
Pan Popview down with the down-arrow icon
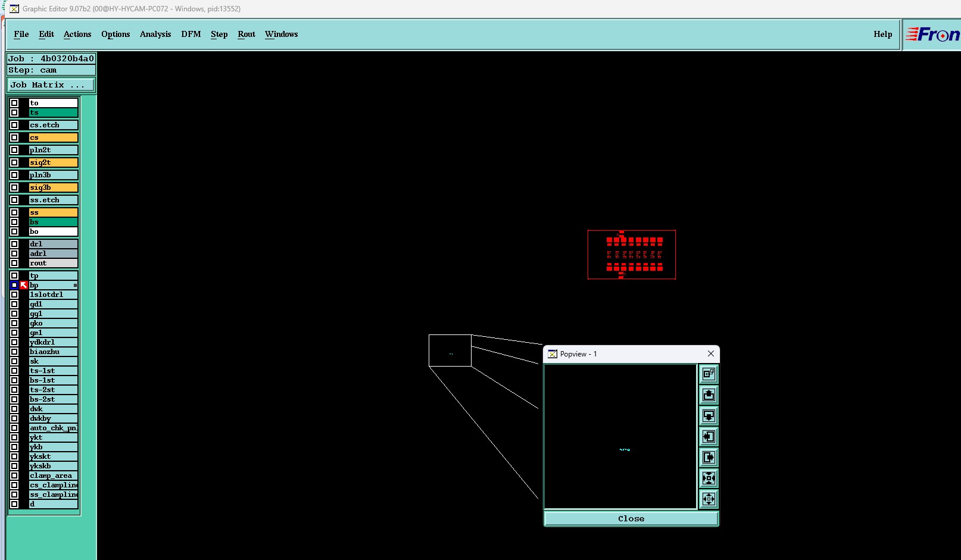709,415
